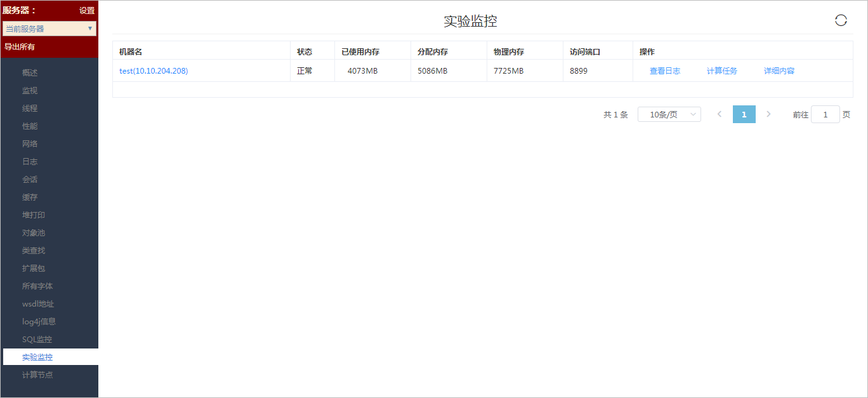The image size is (868, 398).
Task: Open 网络 in the sidebar
Action: coord(30,144)
